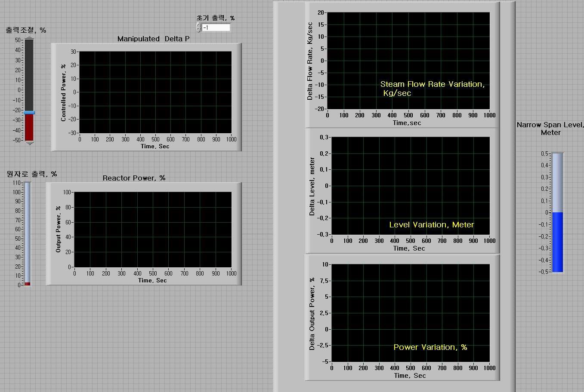Viewport: 584px width, 392px height.
Task: Click the -0.5 bottom value on Narrow Span Level scale
Action: click(543, 272)
